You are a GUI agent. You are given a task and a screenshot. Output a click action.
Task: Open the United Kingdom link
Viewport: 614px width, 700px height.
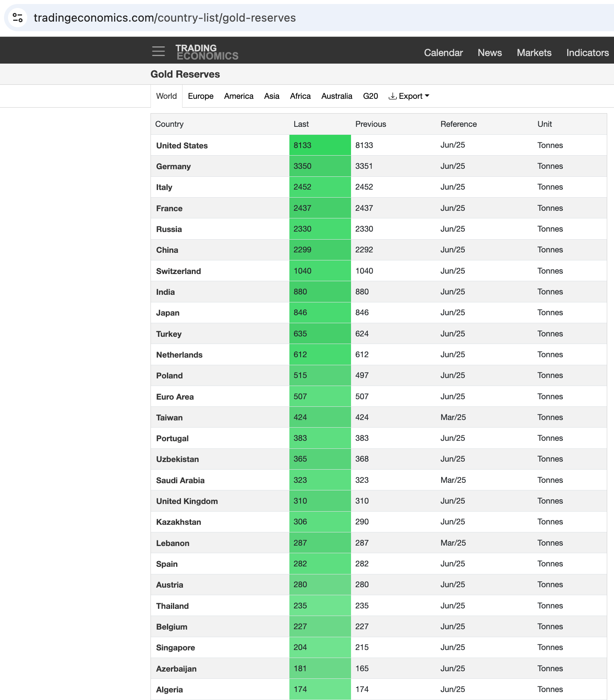pyautogui.click(x=187, y=501)
